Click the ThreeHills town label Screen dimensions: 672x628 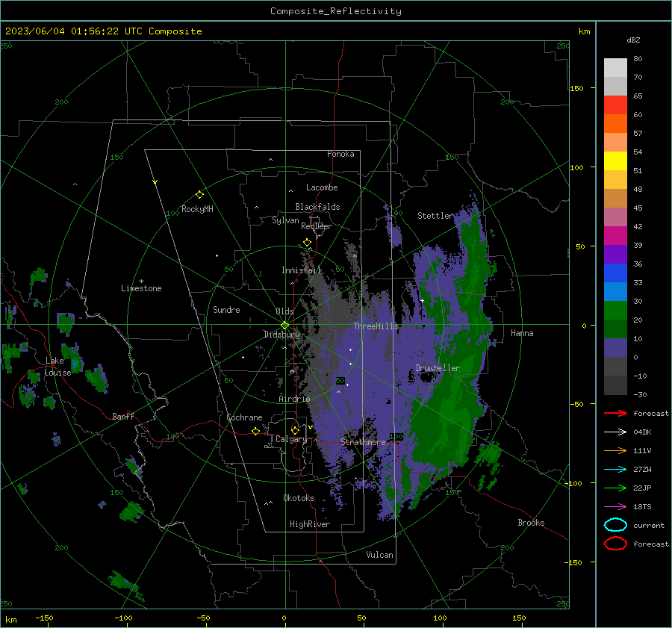[x=376, y=326]
